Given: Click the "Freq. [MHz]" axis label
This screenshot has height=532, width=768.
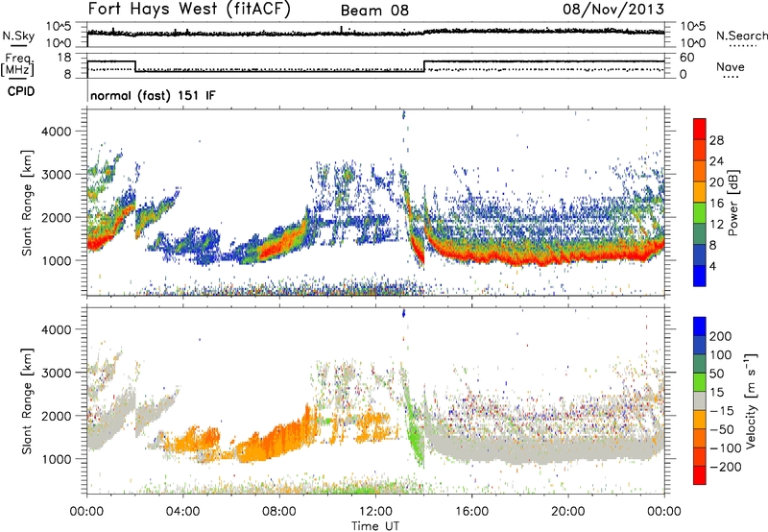Looking at the screenshot, I should click(17, 65).
